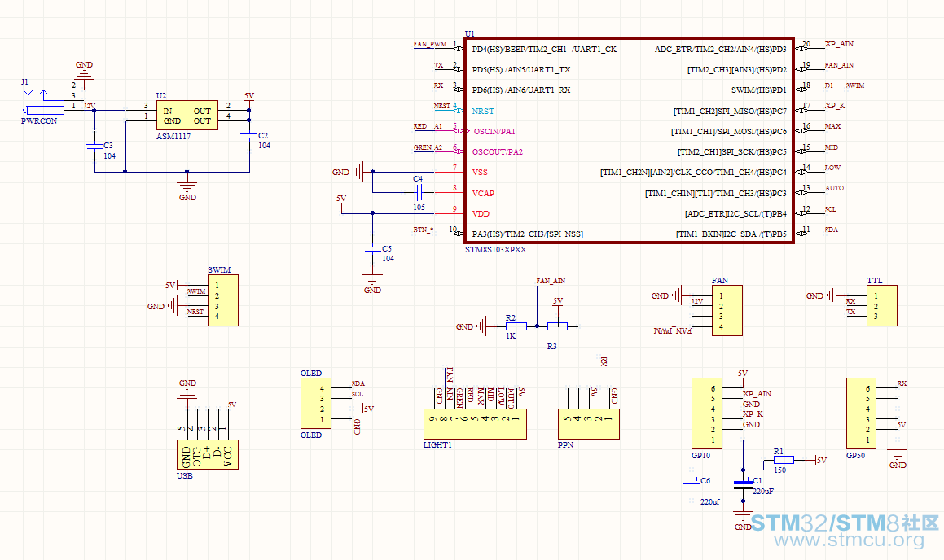
Task: Click the OSCIN/PA1 pin name
Action: [x=494, y=132]
